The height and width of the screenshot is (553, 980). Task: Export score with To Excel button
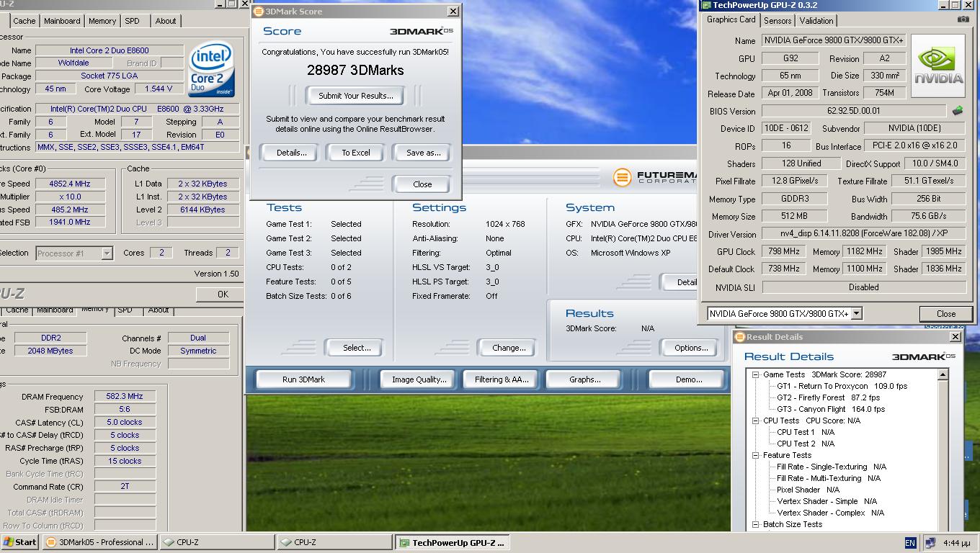pos(355,153)
